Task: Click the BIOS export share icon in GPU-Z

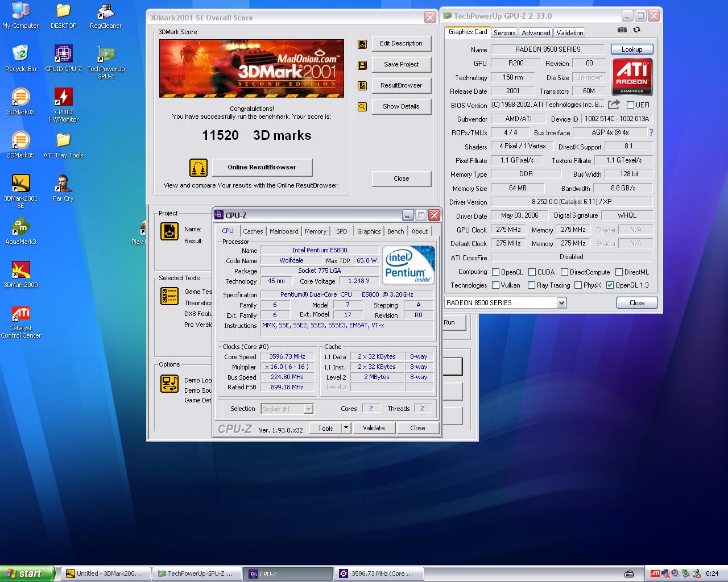Action: pyautogui.click(x=614, y=105)
